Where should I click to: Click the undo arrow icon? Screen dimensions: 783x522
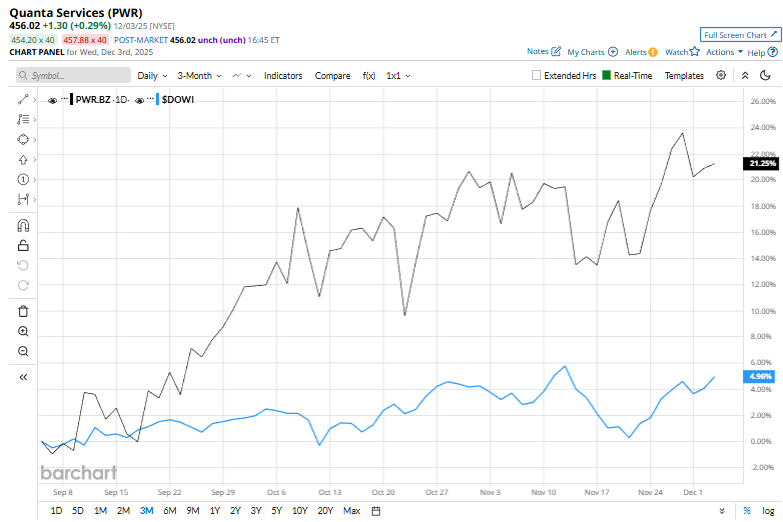pyautogui.click(x=23, y=265)
